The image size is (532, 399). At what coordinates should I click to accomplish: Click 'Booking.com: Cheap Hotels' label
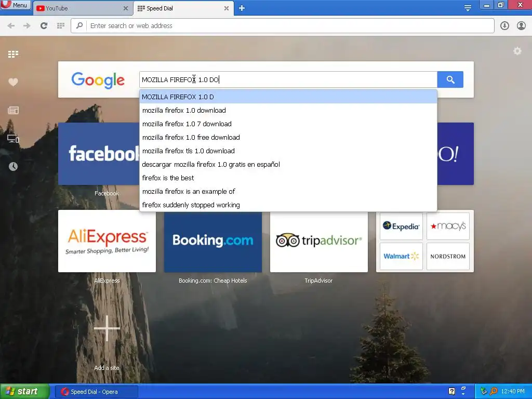click(x=212, y=281)
